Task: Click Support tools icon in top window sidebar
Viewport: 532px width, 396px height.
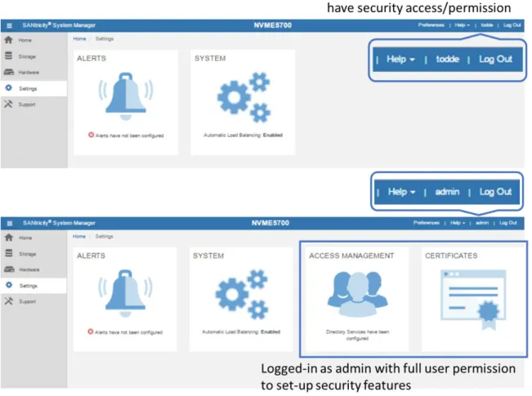Action: tap(8, 104)
